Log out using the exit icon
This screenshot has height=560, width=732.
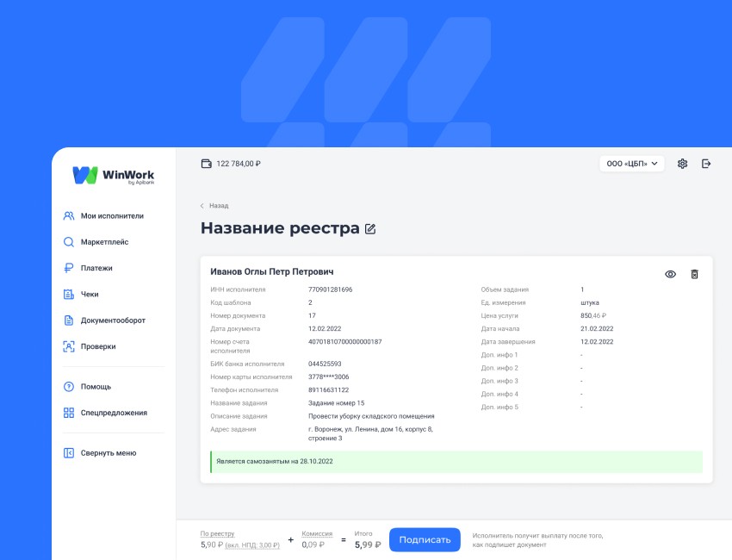point(706,163)
